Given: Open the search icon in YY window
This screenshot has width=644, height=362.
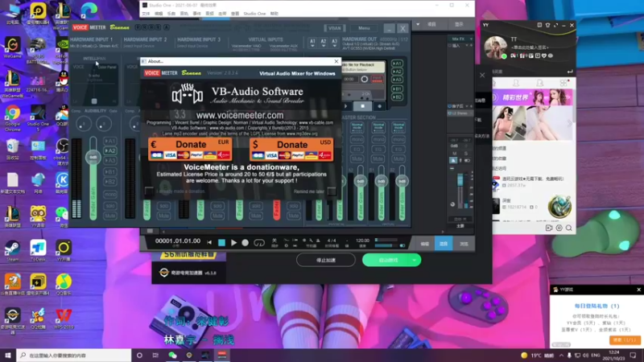Looking at the screenshot, I should point(569,228).
